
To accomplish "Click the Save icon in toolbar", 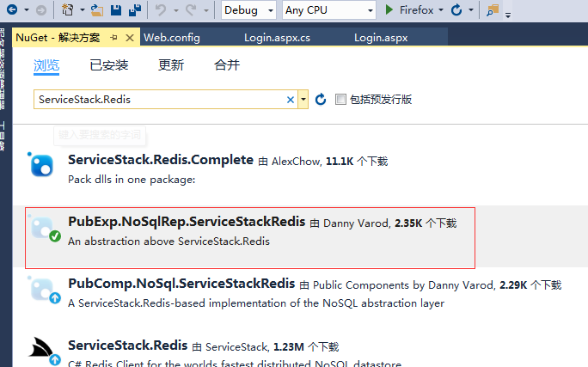I will (116, 10).
